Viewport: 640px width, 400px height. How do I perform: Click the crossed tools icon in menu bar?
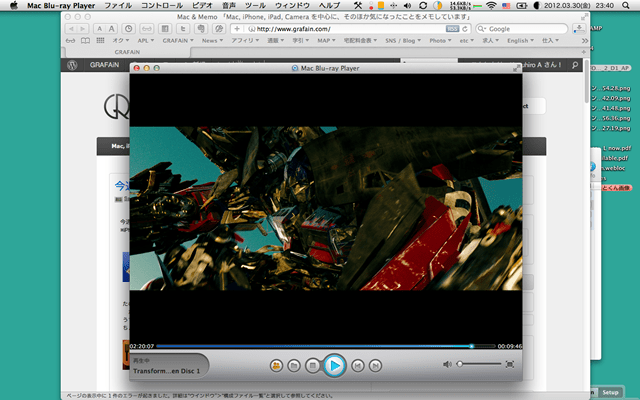358,5
